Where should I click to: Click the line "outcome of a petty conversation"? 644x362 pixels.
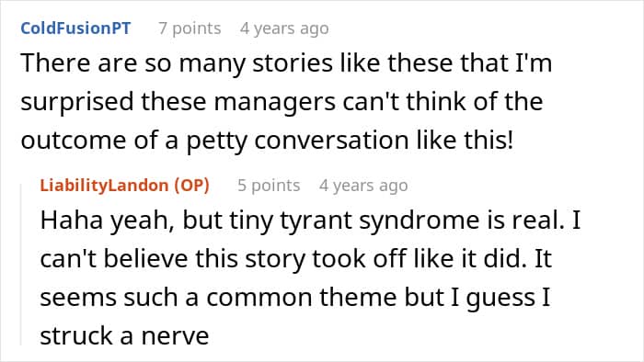pos(267,141)
